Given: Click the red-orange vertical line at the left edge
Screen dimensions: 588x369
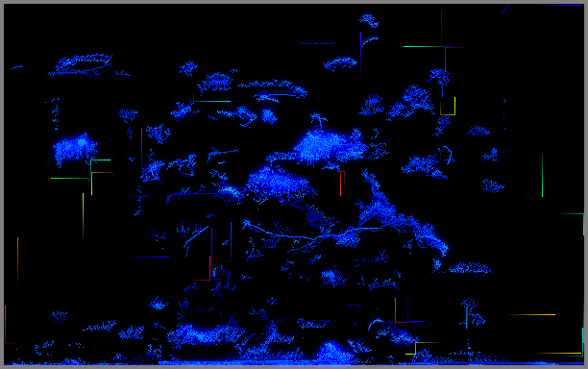Looking at the screenshot, I should (x=17, y=259).
